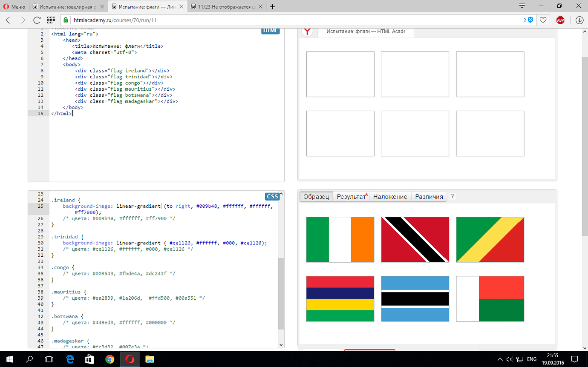Open the blocked trackers shield badge
The width and height of the screenshot is (588, 367).
click(x=529, y=20)
